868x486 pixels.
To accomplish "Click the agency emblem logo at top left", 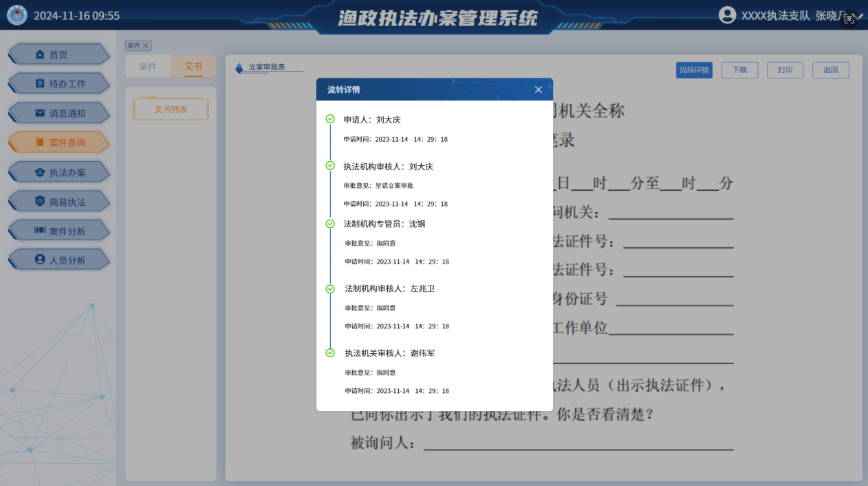I will [x=17, y=15].
